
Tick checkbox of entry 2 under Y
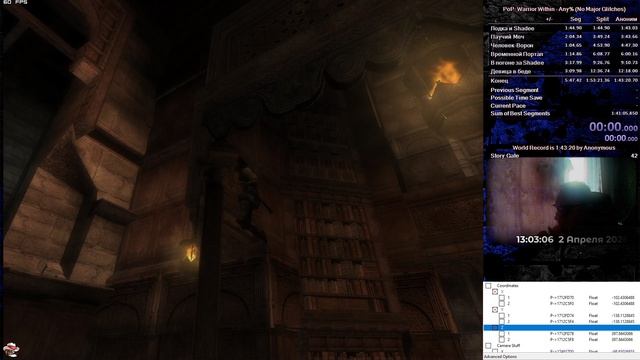pos(502,322)
